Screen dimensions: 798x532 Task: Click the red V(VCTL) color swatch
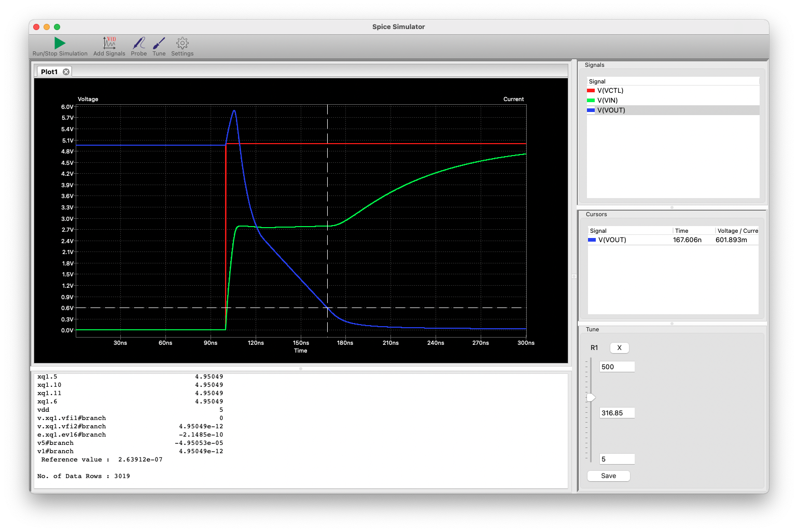591,91
